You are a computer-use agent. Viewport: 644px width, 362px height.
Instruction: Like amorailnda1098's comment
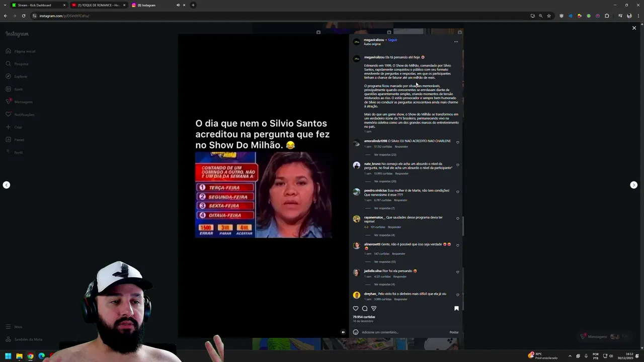coord(457,142)
